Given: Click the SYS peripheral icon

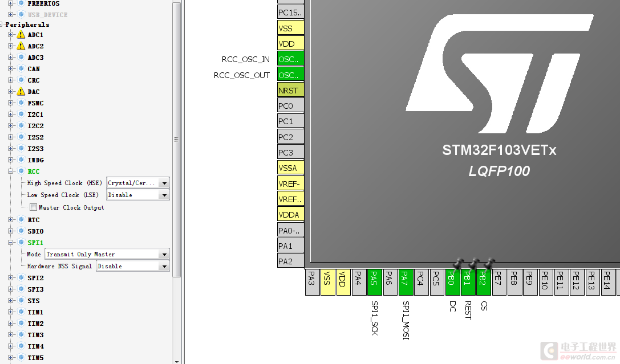Looking at the screenshot, I should pos(21,301).
